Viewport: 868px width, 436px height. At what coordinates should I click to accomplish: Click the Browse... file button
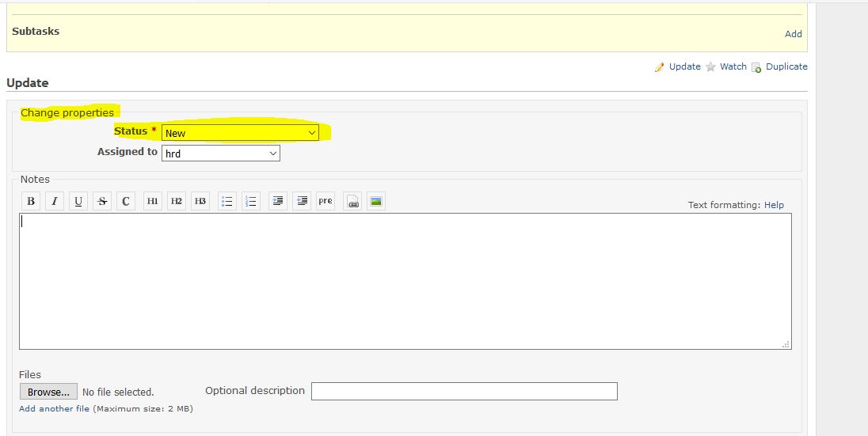[49, 392]
